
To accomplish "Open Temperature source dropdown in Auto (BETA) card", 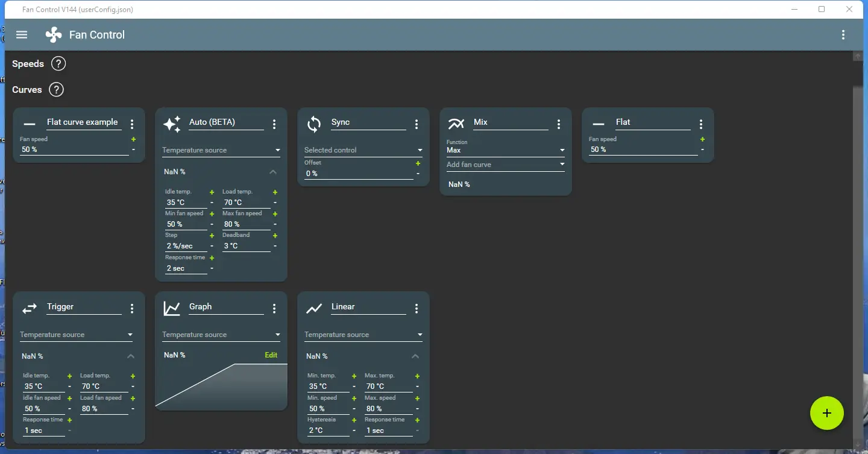I will (x=221, y=150).
